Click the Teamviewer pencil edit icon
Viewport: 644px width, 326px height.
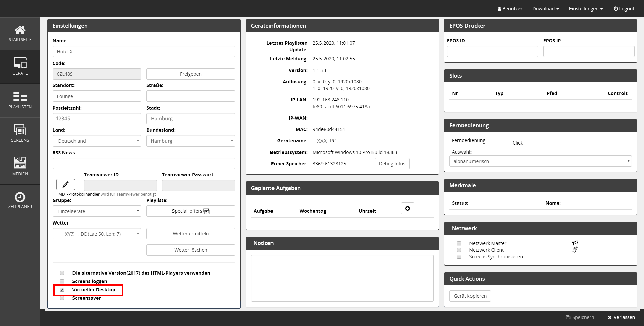click(x=65, y=185)
